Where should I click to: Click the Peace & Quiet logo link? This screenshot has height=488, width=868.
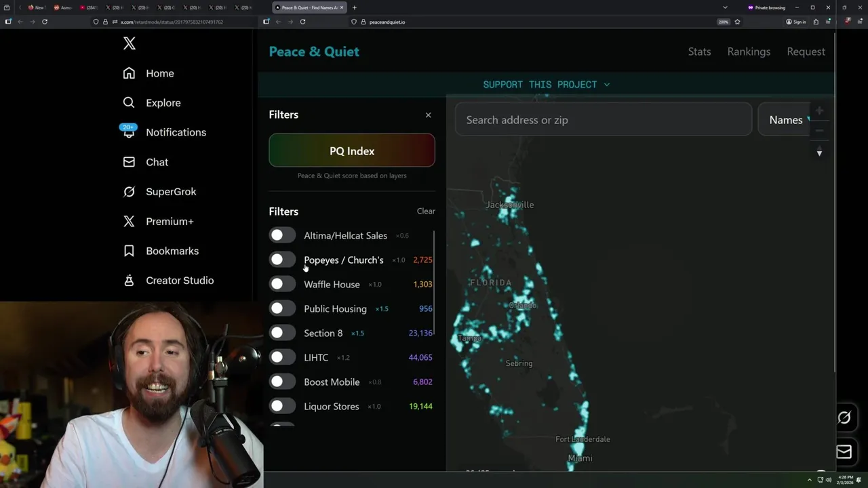[314, 52]
